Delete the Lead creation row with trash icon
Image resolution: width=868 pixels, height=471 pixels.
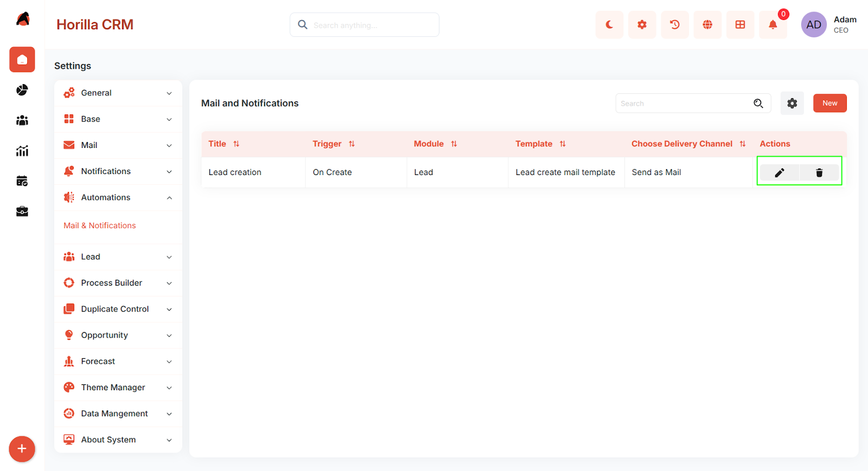tap(819, 172)
